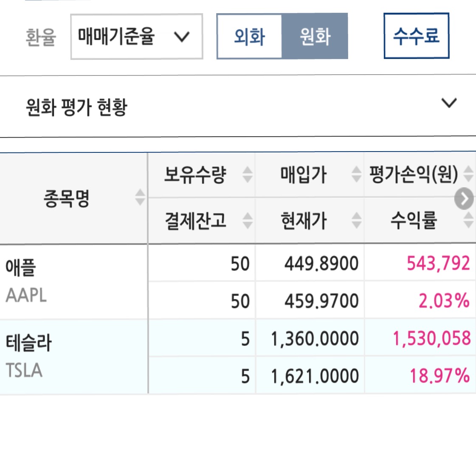Select the TSLA ticker text
Viewport: 476px width, 461px height.
click(x=24, y=371)
